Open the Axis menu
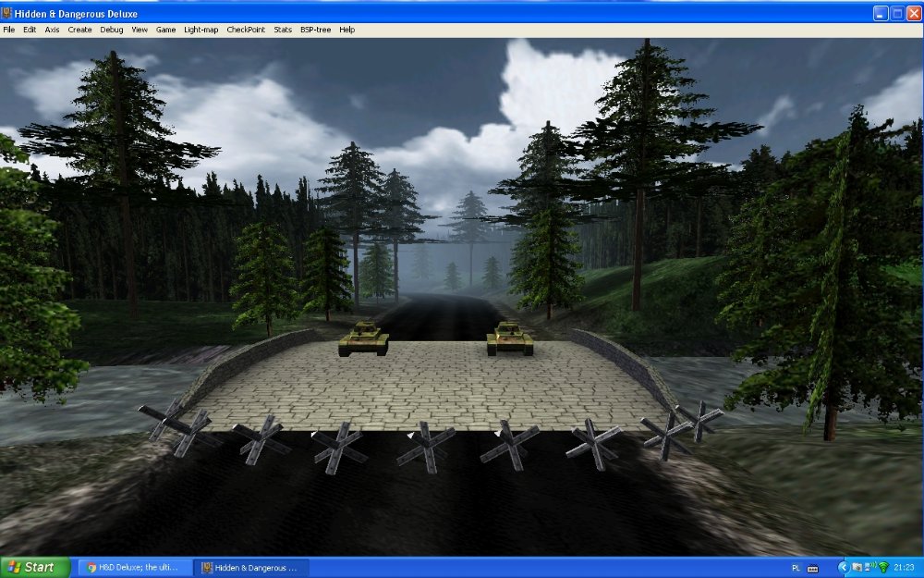This screenshot has height=578, width=924. [x=52, y=30]
